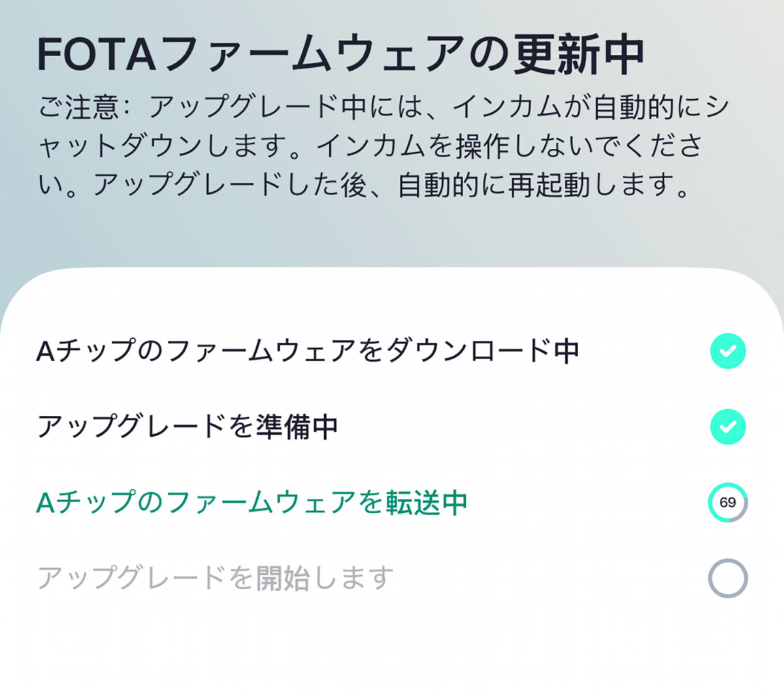Click the ダウンロード中 text in the first step
This screenshot has height=696, width=784.
pyautogui.click(x=483, y=351)
